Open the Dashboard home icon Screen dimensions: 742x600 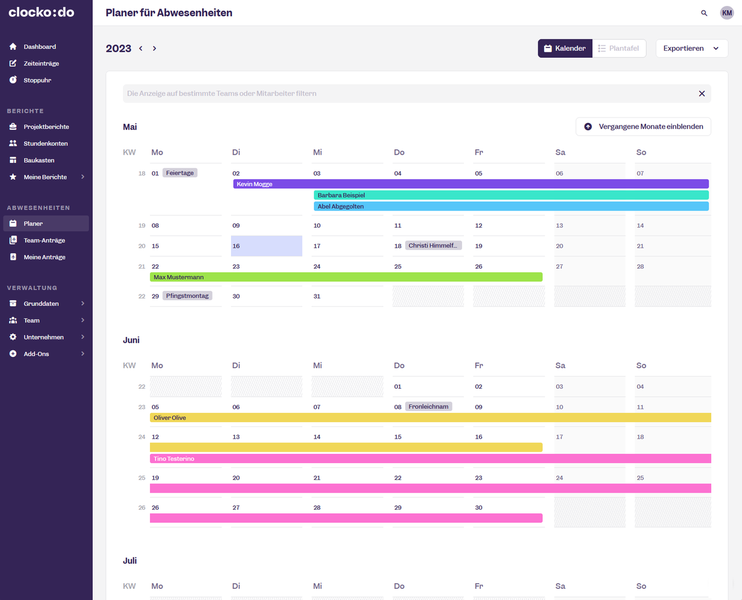pyautogui.click(x=13, y=46)
